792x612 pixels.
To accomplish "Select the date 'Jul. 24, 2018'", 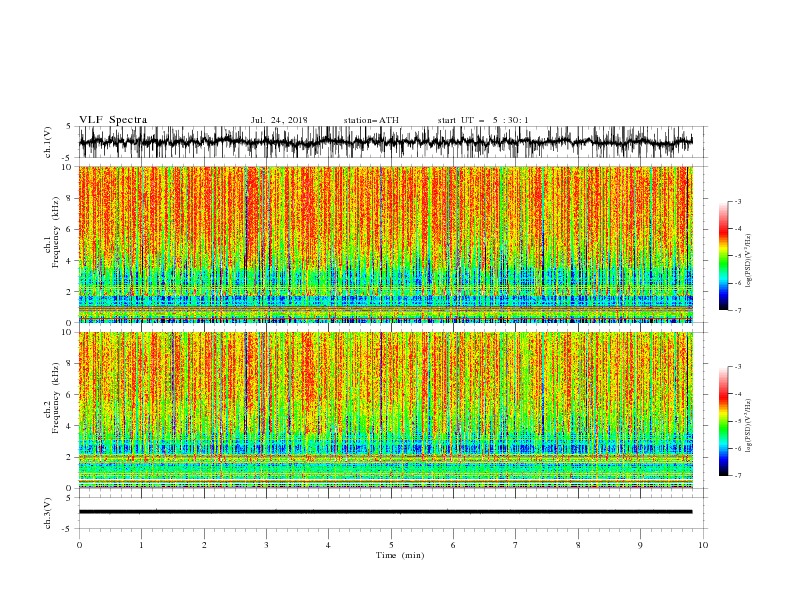I will click(x=279, y=120).
